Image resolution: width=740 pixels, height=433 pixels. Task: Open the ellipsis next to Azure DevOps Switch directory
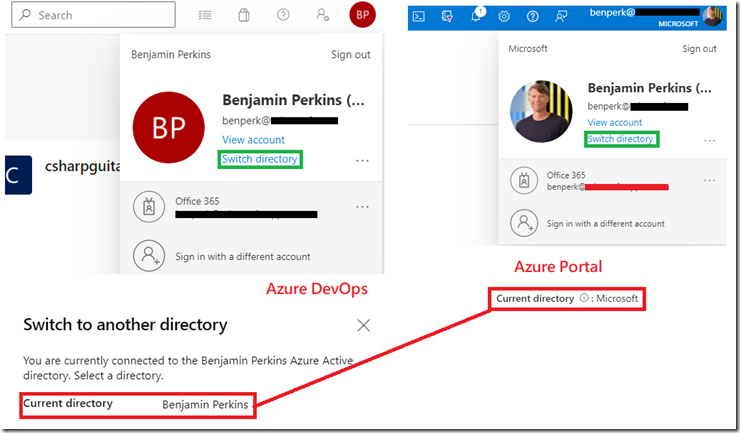pos(362,161)
